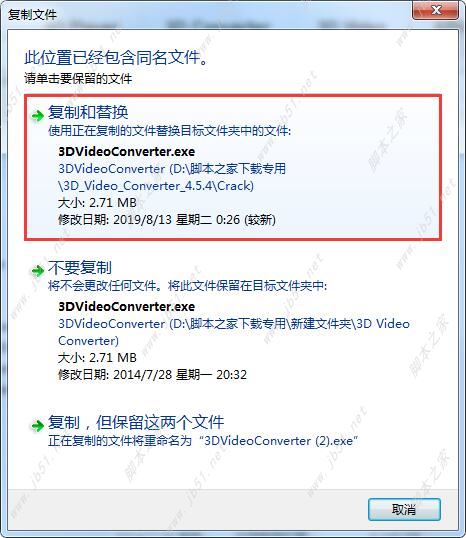This screenshot has width=466, height=538.
Task: Click the green arrow beside 不要复制
Action: [37, 271]
